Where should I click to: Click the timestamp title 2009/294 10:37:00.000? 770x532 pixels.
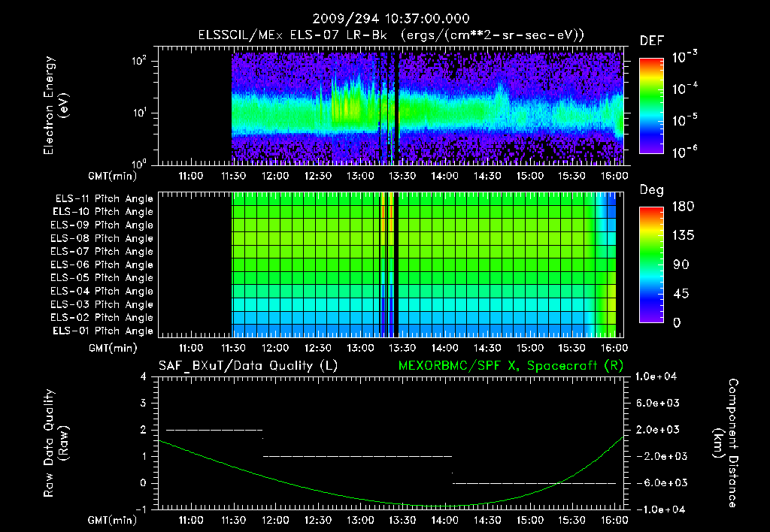[391, 19]
